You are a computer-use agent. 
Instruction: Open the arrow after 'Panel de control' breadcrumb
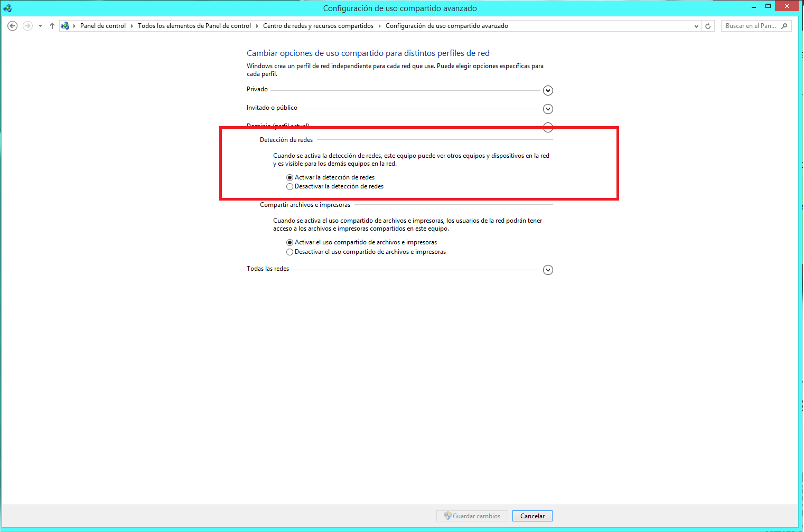coord(132,26)
